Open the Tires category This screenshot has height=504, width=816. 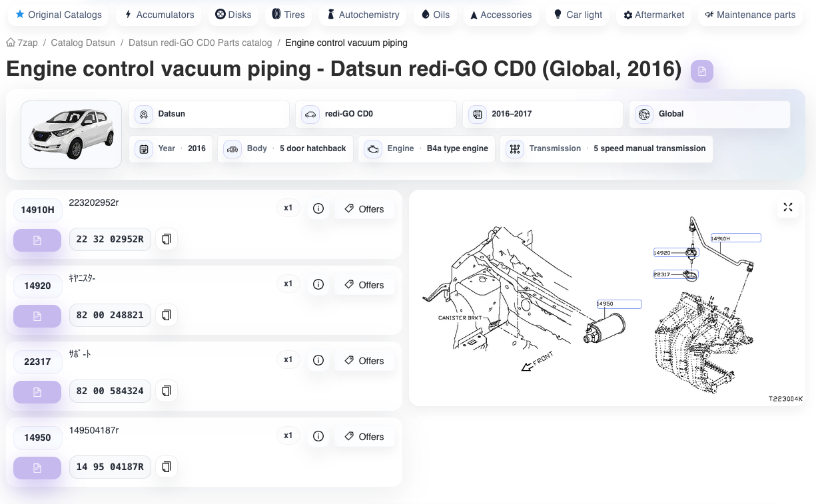(288, 14)
